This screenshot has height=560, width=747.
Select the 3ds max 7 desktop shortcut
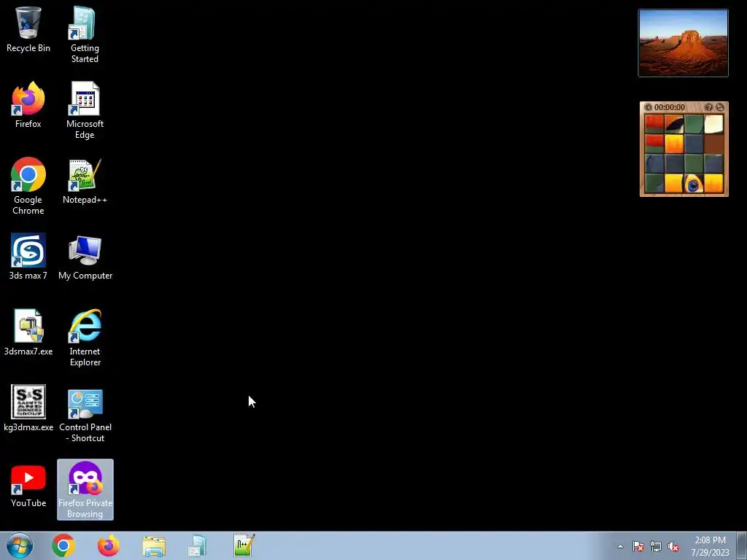point(28,256)
